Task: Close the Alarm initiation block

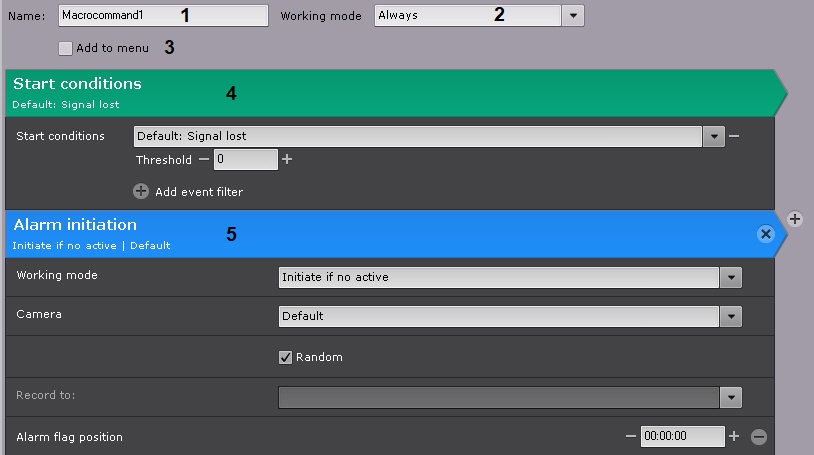Action: tap(766, 233)
